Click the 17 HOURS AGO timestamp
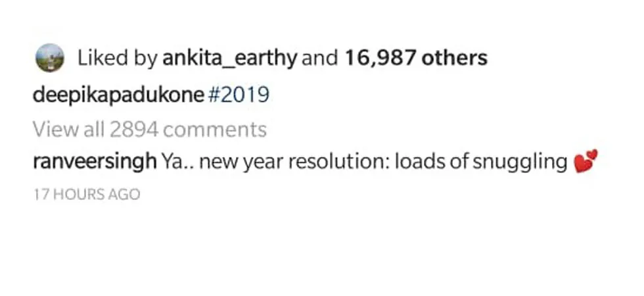 click(x=87, y=195)
